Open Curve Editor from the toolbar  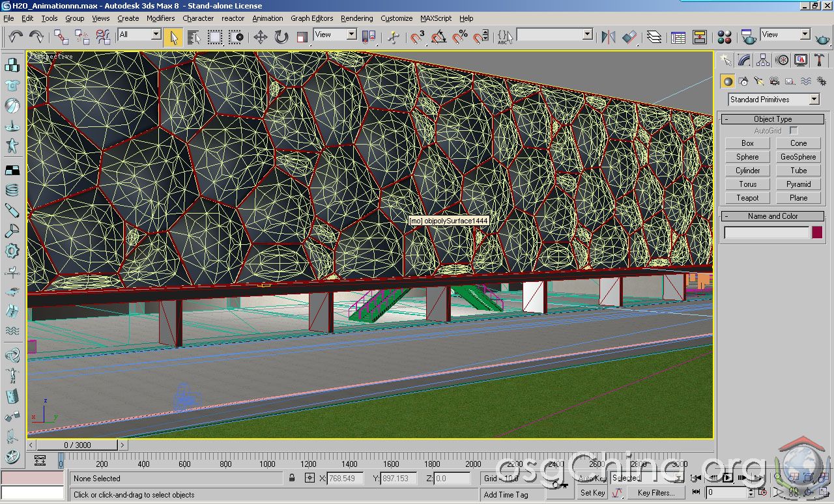pos(678,36)
